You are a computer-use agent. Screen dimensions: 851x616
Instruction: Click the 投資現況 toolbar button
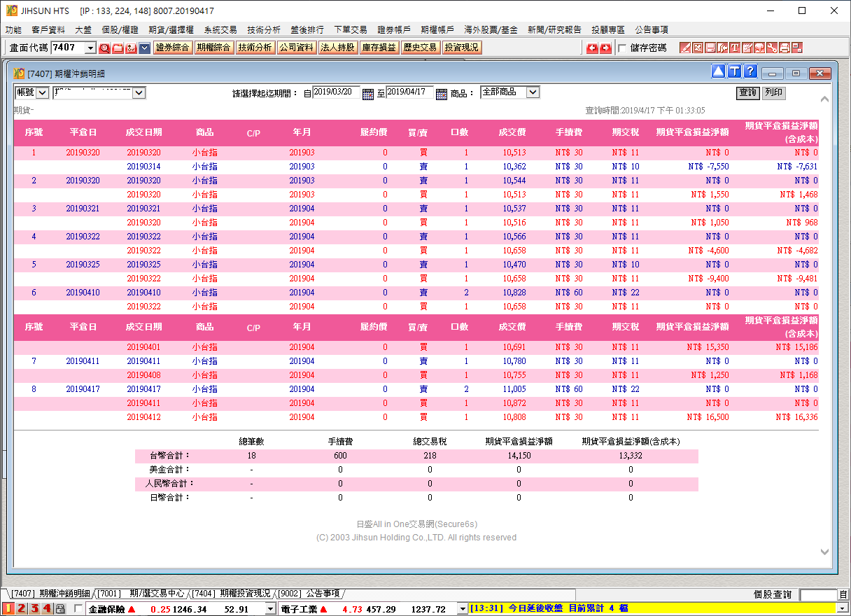[x=462, y=48]
